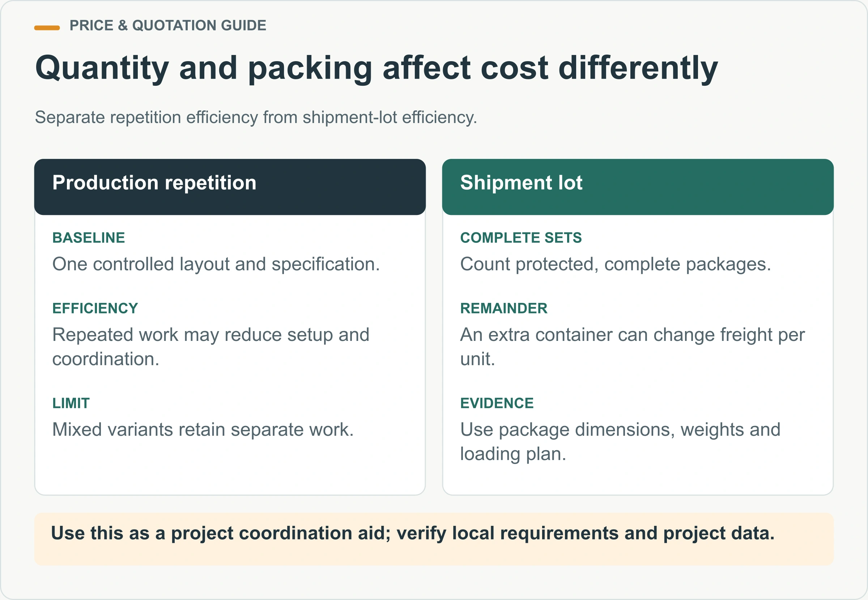Select the Production repetition header
Viewport: 868px width, 600px height.
(230, 187)
